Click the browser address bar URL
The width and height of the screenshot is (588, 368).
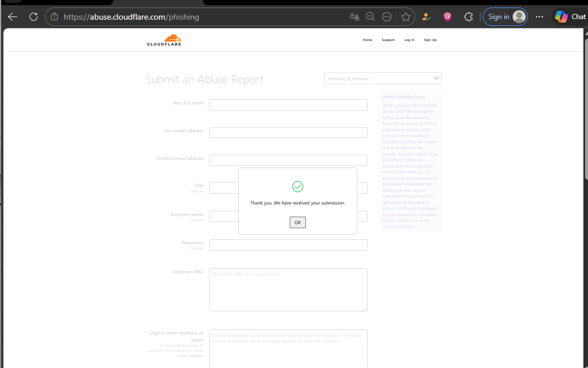click(131, 17)
